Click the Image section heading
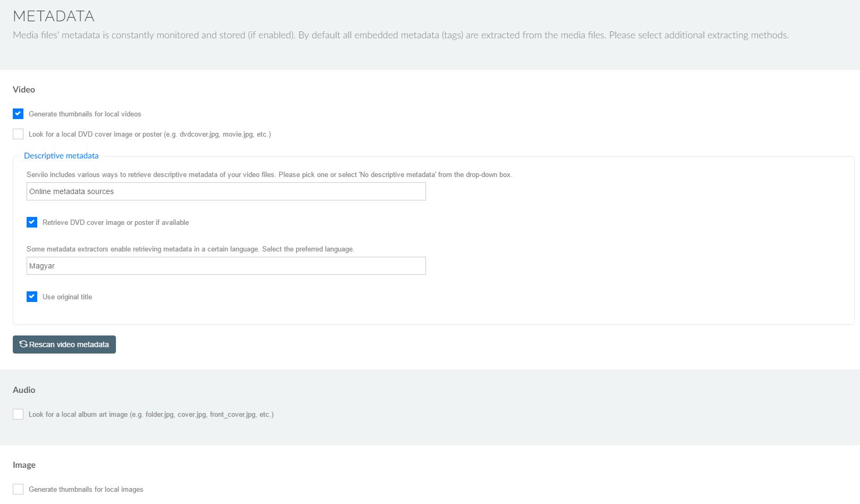The height and width of the screenshot is (504, 860). point(24,465)
